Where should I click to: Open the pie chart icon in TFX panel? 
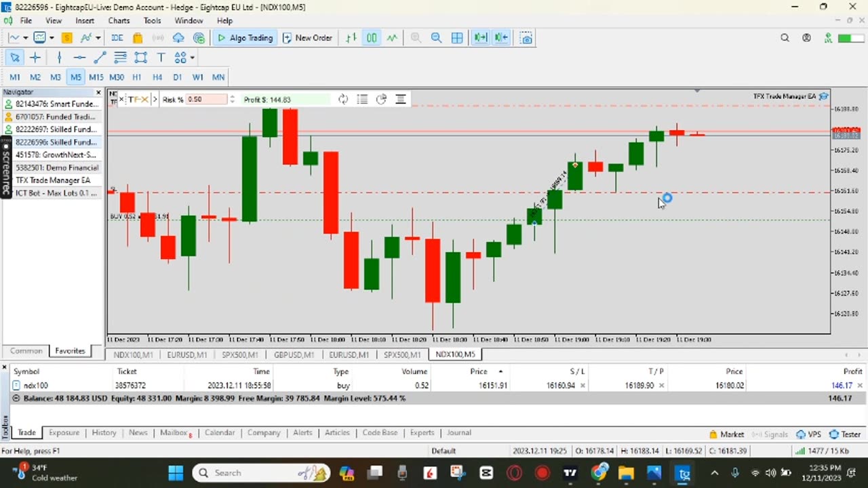coord(381,100)
